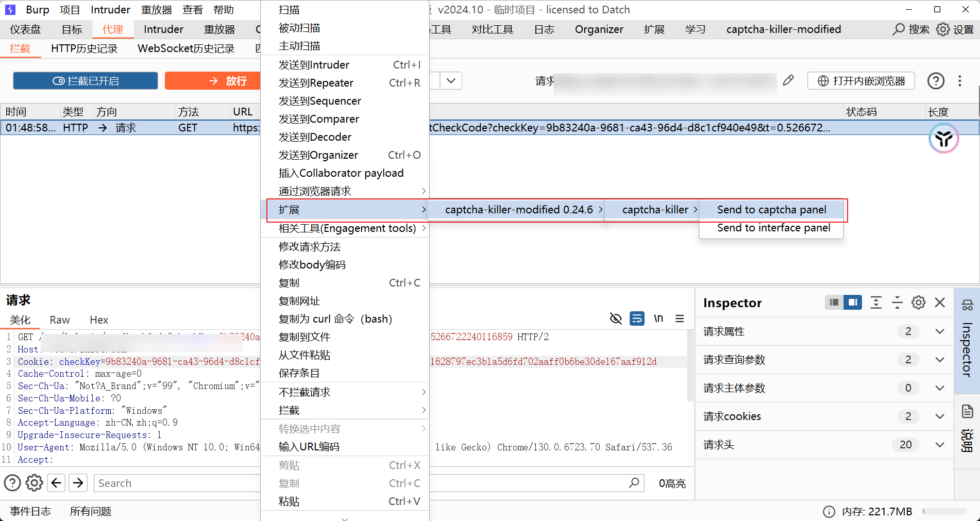Open the hamburger menu in the request editor

[680, 318]
